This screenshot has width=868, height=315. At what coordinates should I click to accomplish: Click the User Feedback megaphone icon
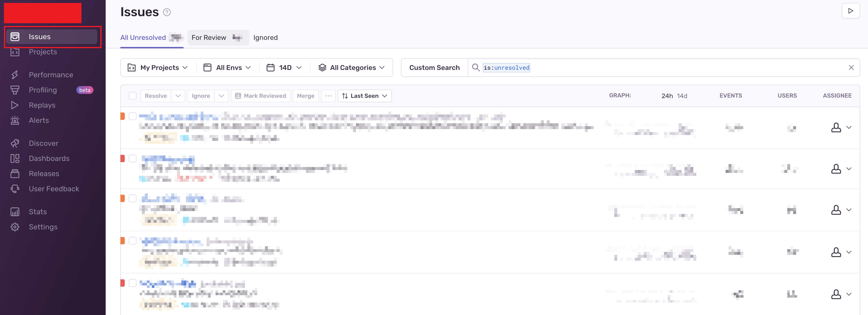point(15,189)
